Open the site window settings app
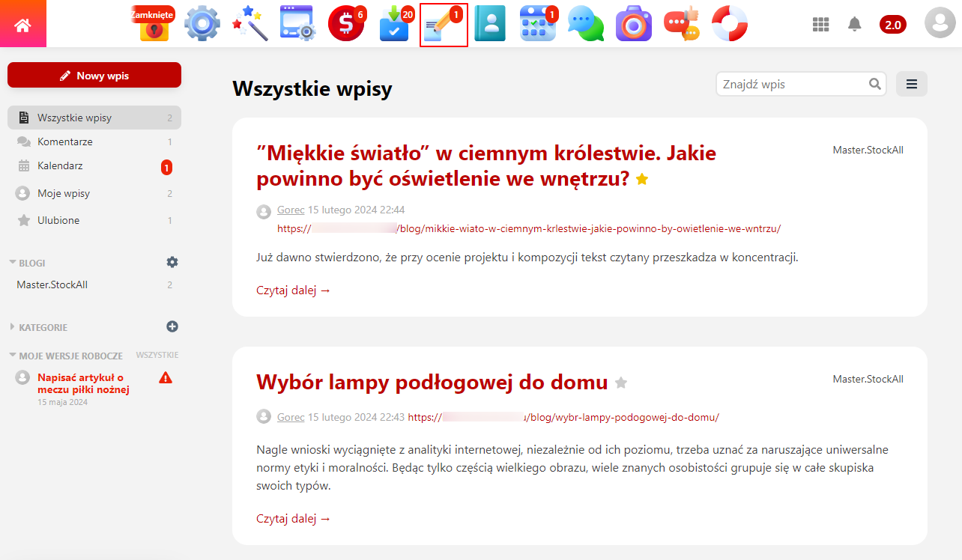 tap(297, 24)
